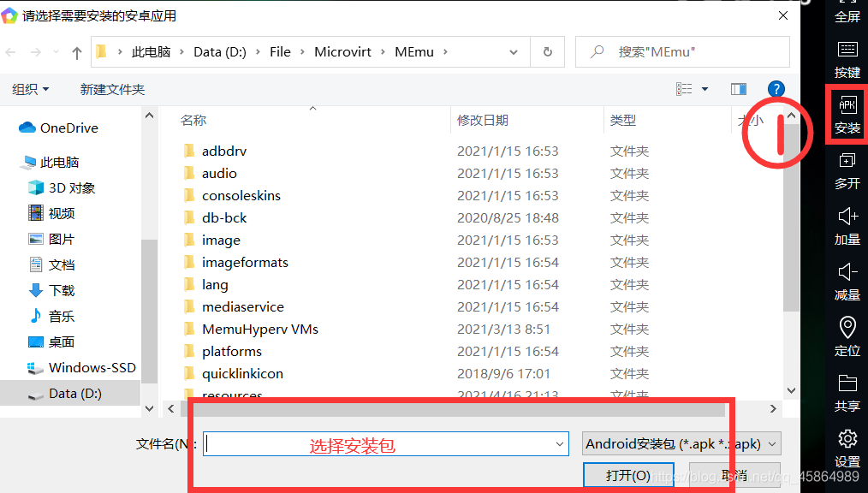Click the navigation pane scrollbar
This screenshot has width=868, height=493.
(150, 310)
